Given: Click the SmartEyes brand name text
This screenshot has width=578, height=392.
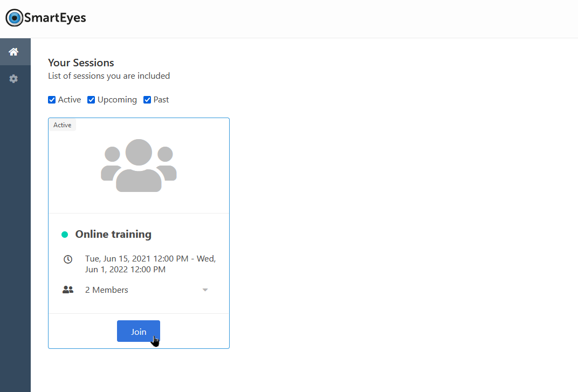Looking at the screenshot, I should (55, 18).
